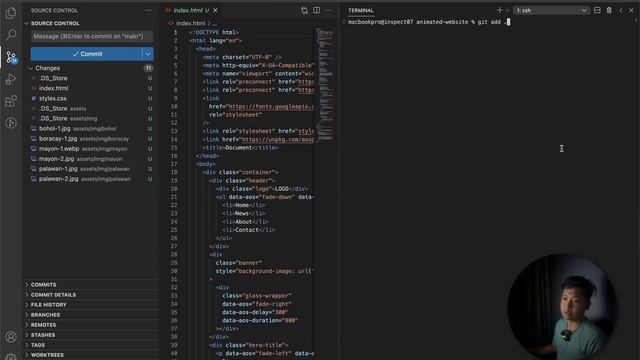
Task: Click index.html in the breadcrumb
Action: [190, 23]
